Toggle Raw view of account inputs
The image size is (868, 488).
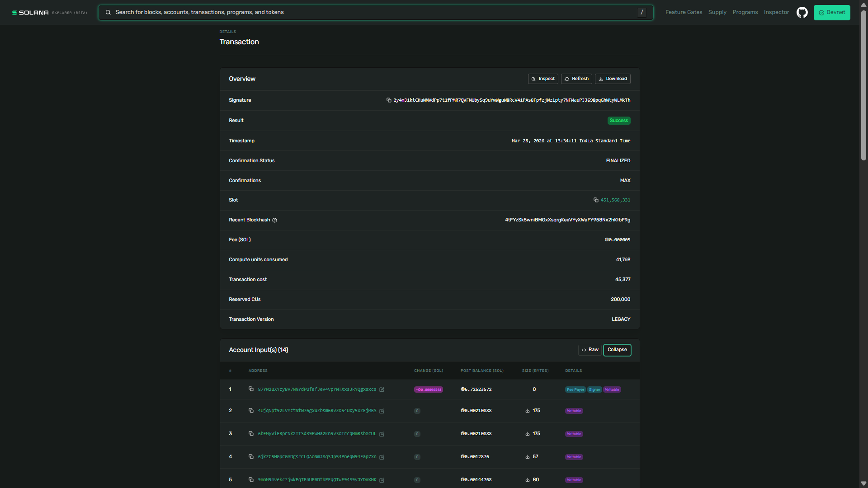coord(590,350)
